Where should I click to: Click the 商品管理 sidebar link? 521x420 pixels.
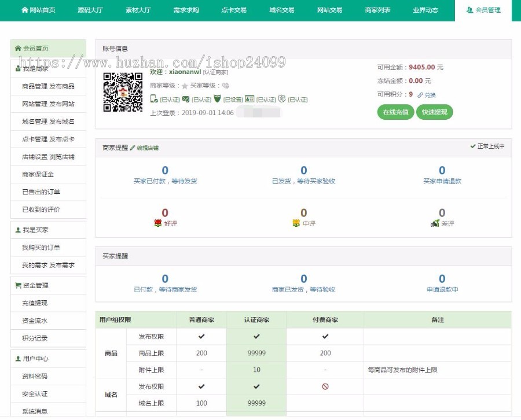(x=35, y=86)
